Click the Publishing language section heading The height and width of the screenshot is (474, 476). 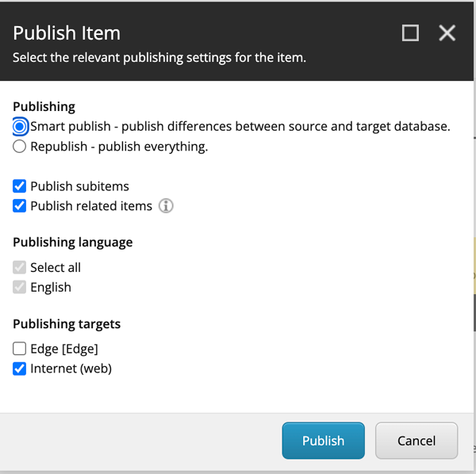pyautogui.click(x=73, y=242)
